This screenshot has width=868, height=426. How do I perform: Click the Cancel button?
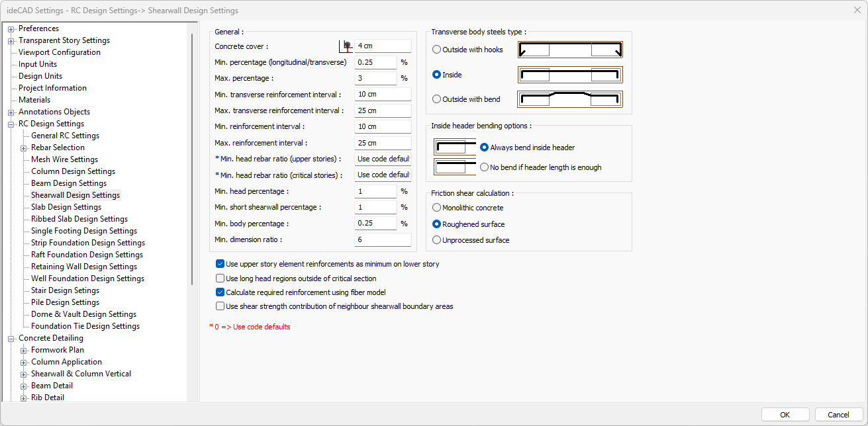click(838, 415)
